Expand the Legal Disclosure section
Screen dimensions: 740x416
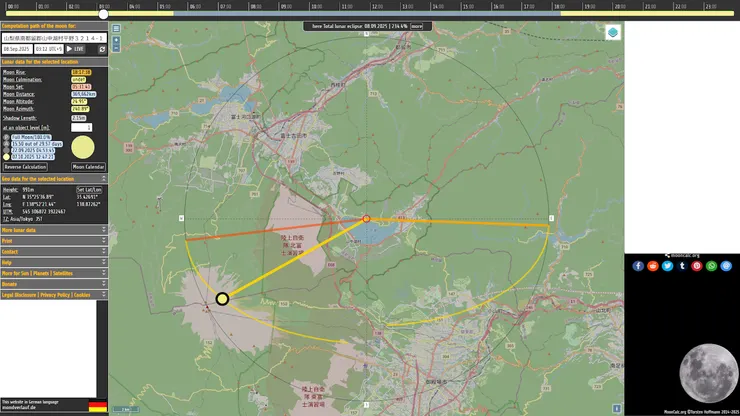point(54,295)
